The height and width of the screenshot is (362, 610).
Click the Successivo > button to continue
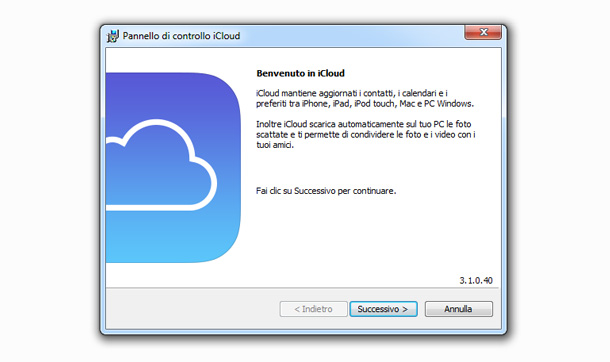coord(383,309)
